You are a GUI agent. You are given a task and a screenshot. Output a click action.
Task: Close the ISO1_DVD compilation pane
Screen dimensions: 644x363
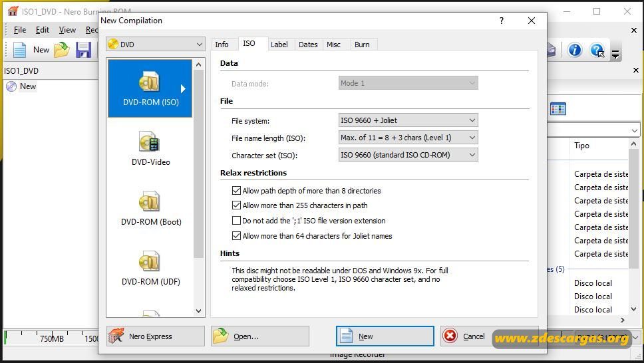[x=636, y=70]
